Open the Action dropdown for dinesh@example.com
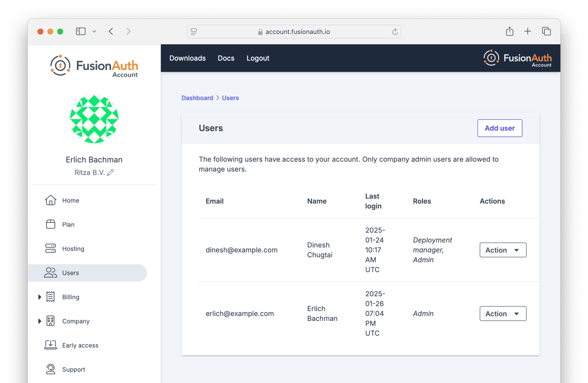Screen dimensions: 588x383 503,250
